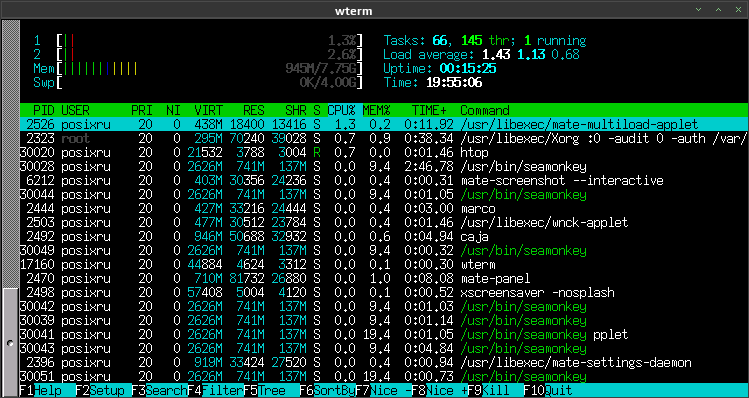Select the seamonkey row with PID 30042
This screenshot has width=749, height=398.
[384, 306]
